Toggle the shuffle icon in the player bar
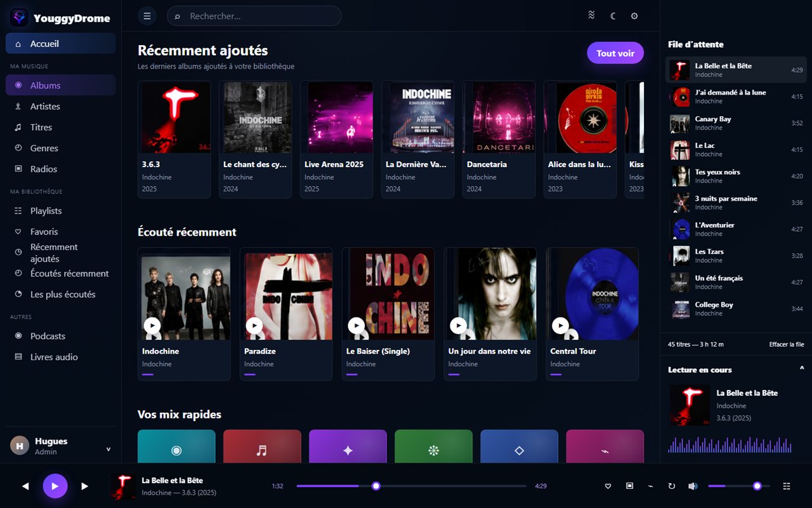Screen dimensions: 812x508 pyautogui.click(x=650, y=486)
